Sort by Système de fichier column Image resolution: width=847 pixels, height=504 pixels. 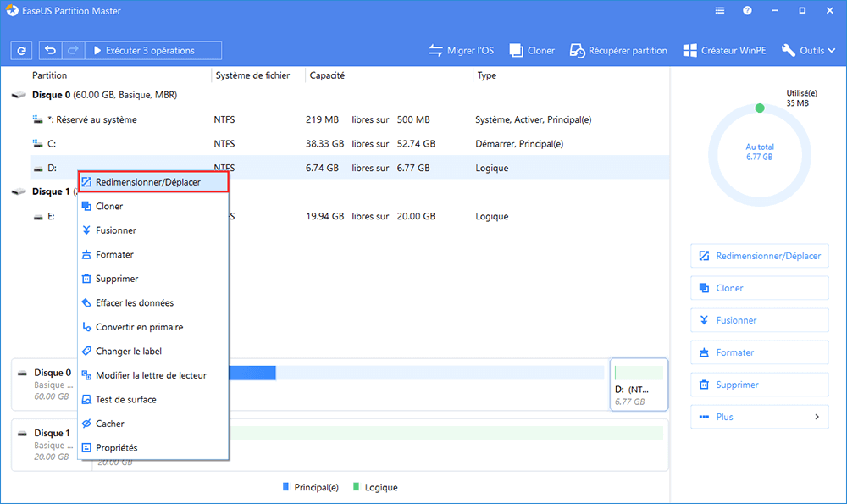252,75
